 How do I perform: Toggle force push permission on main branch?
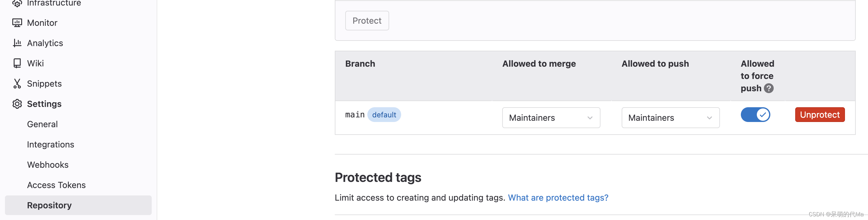(x=756, y=115)
